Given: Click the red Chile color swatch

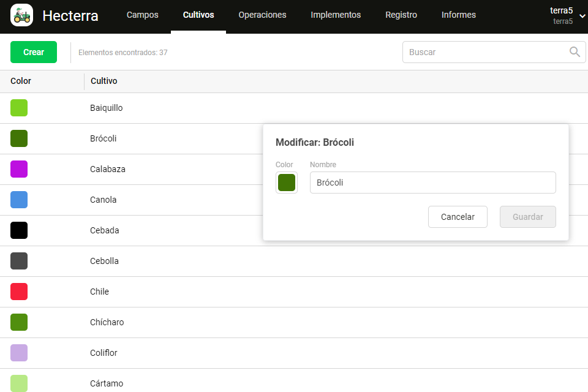Looking at the screenshot, I should [19, 292].
